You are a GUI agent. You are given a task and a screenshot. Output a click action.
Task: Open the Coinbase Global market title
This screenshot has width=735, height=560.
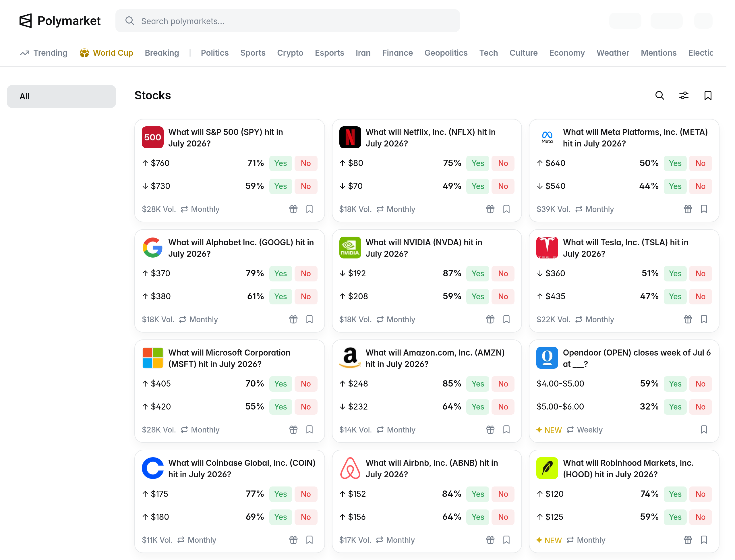point(241,469)
